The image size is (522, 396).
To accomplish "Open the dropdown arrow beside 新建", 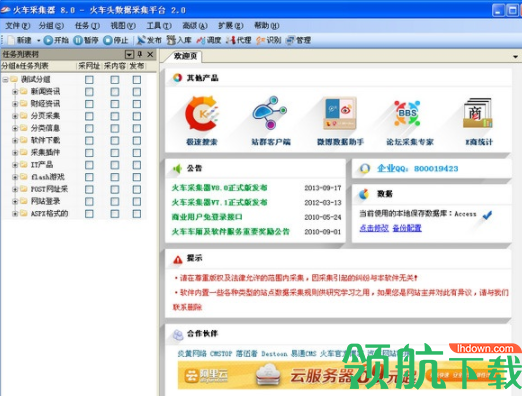I will tap(38, 41).
